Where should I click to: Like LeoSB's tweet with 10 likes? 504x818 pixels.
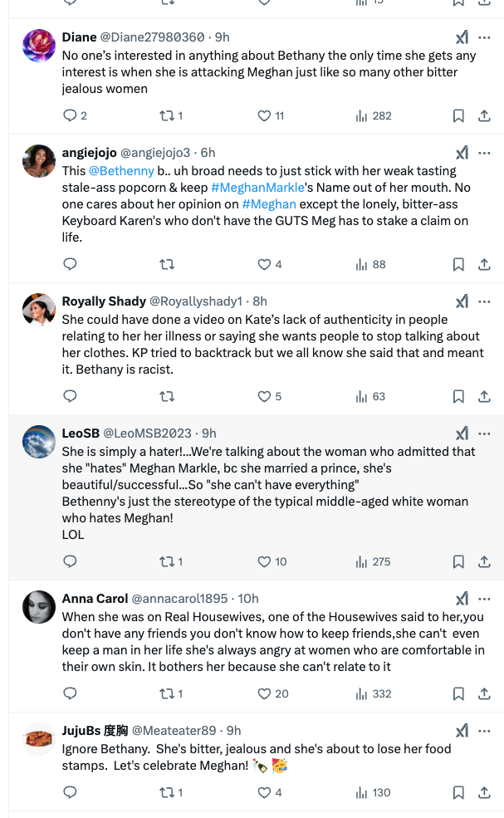pyautogui.click(x=264, y=562)
